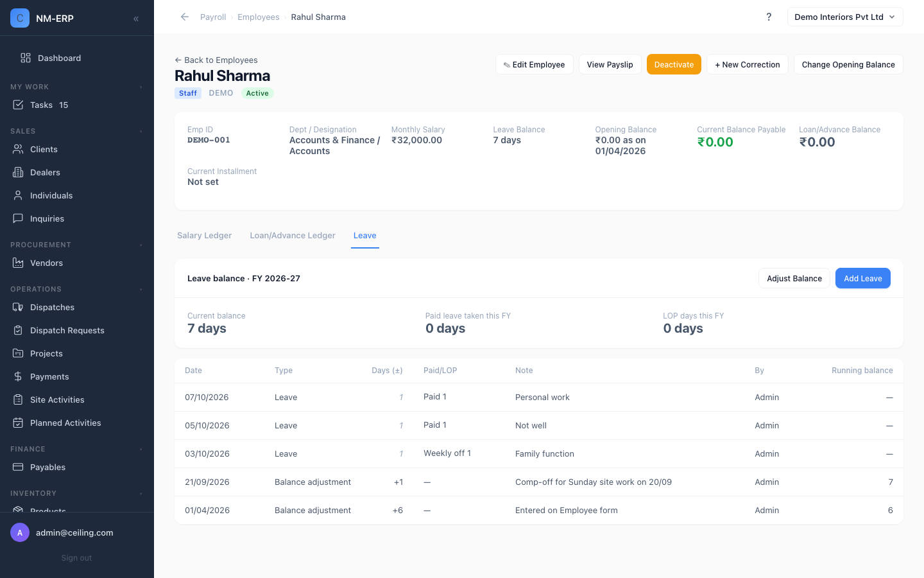Screen dimensions: 924x578
Task: Go to Payroll breadcrumb
Action: point(213,17)
